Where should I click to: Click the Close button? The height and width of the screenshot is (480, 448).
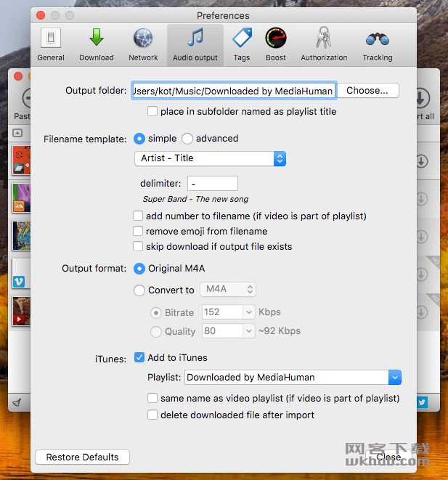click(x=388, y=457)
